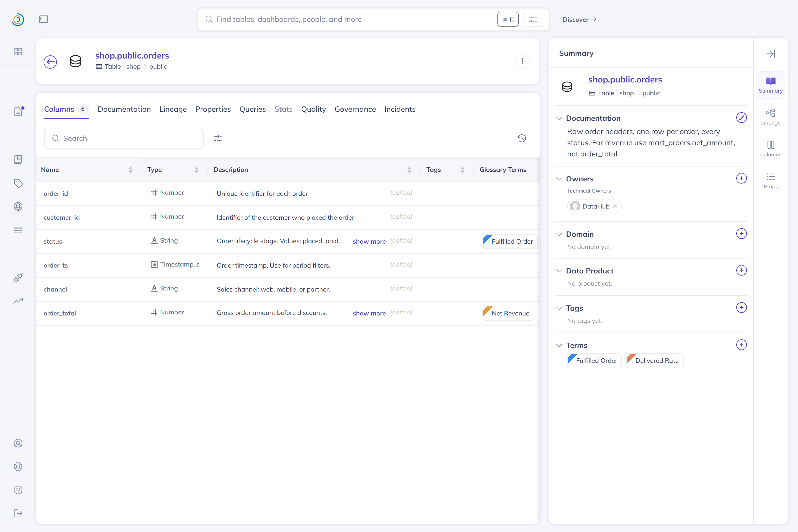
Task: Click the DataHub logo icon
Action: point(18,19)
